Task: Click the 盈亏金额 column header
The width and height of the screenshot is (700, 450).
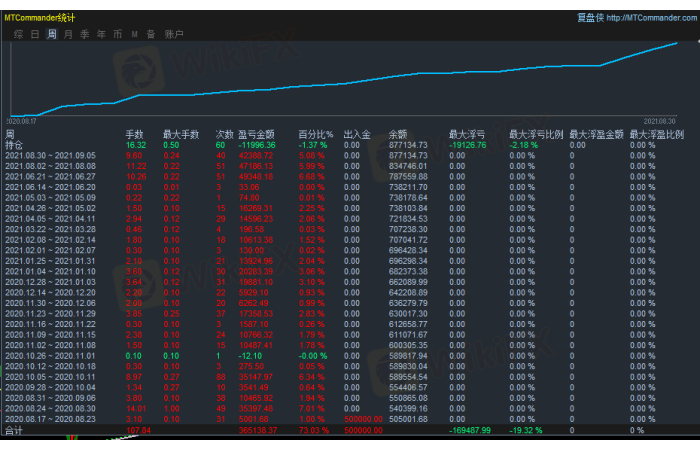Action: pos(256,134)
